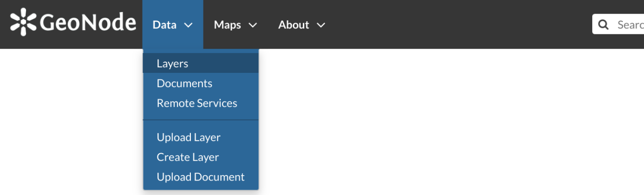This screenshot has height=195, width=644.
Task: Click the GeoNode flower logo icon
Action: 24,22
